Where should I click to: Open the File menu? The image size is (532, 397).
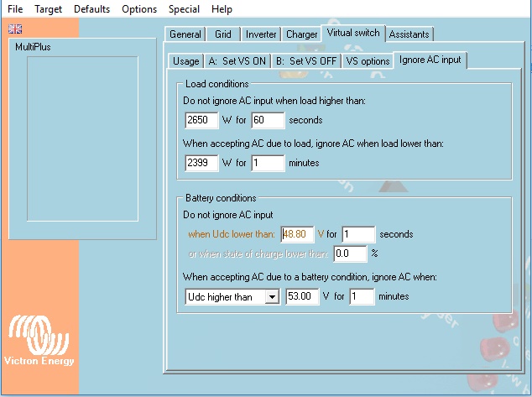(15, 9)
